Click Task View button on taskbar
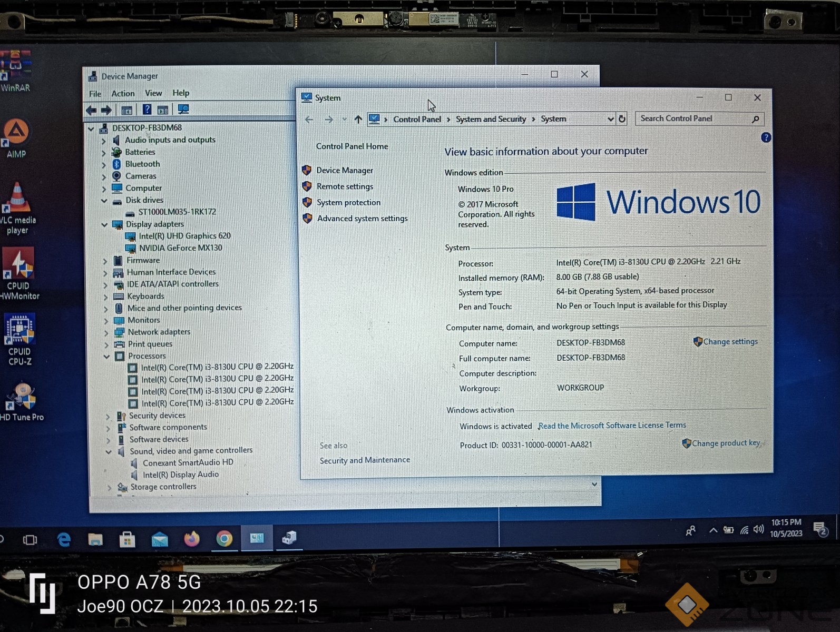Viewport: 840px width, 632px height. coord(30,540)
